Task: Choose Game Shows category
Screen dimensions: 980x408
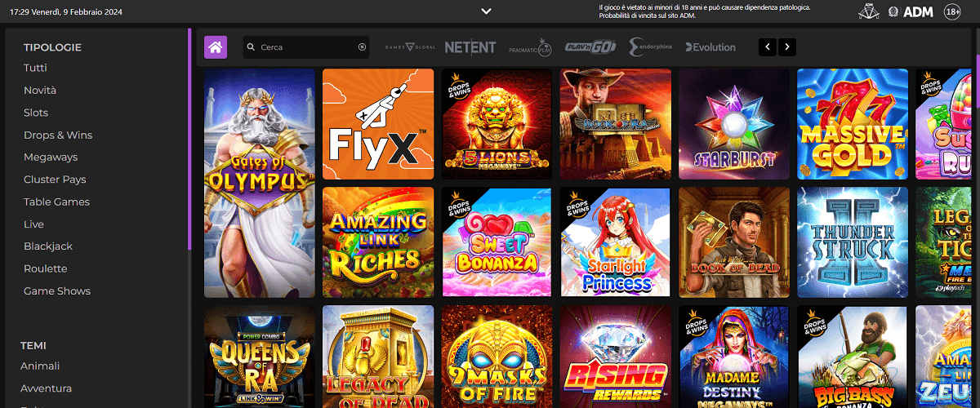Action: coord(57,291)
